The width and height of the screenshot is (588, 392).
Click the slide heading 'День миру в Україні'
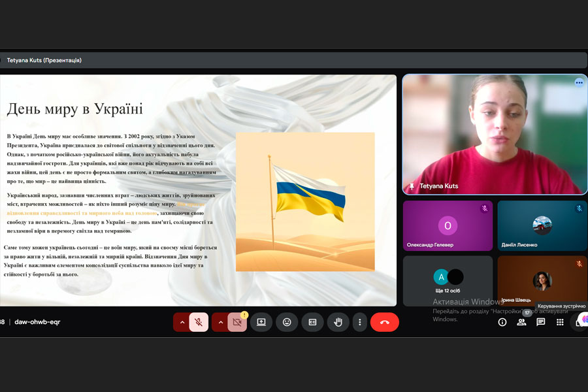75,109
